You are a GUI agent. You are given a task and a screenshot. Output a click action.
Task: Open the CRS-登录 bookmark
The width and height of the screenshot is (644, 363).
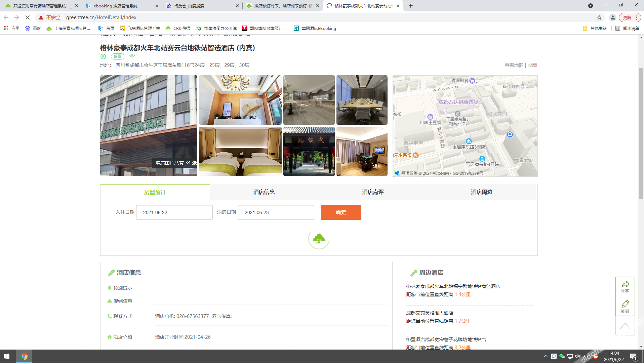178,29
